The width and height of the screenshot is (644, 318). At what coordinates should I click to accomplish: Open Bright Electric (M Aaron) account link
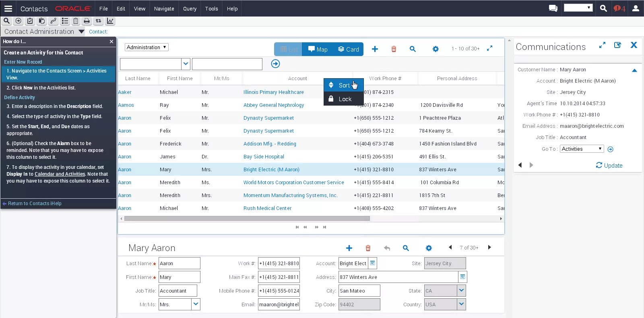coord(271,169)
